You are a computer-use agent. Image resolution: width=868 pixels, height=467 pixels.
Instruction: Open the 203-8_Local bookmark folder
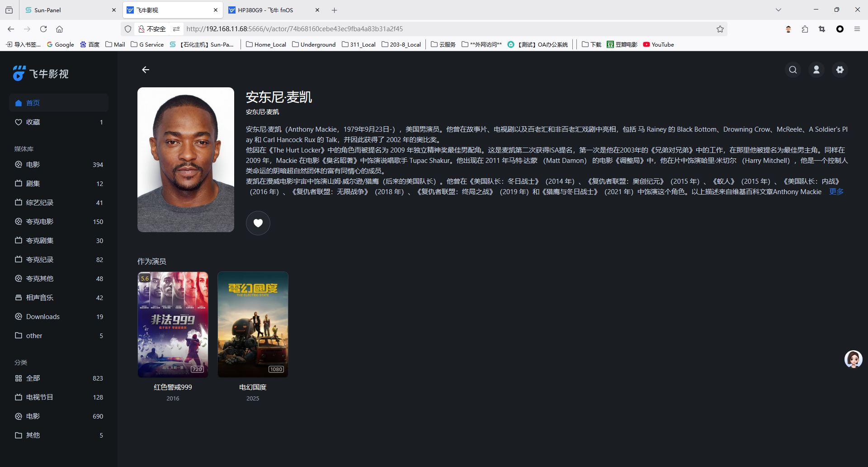401,44
